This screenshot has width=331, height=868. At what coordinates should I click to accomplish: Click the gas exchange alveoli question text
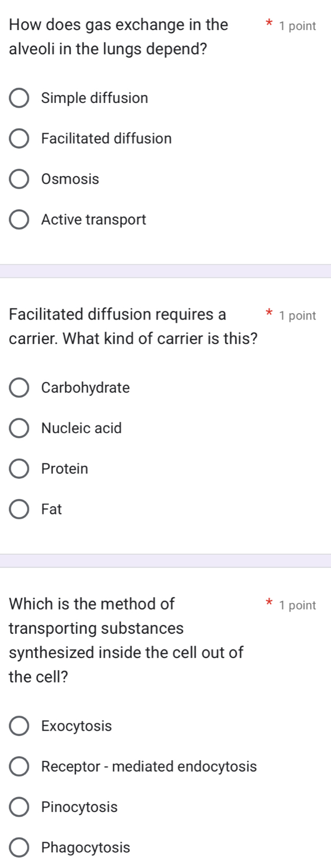point(118,37)
